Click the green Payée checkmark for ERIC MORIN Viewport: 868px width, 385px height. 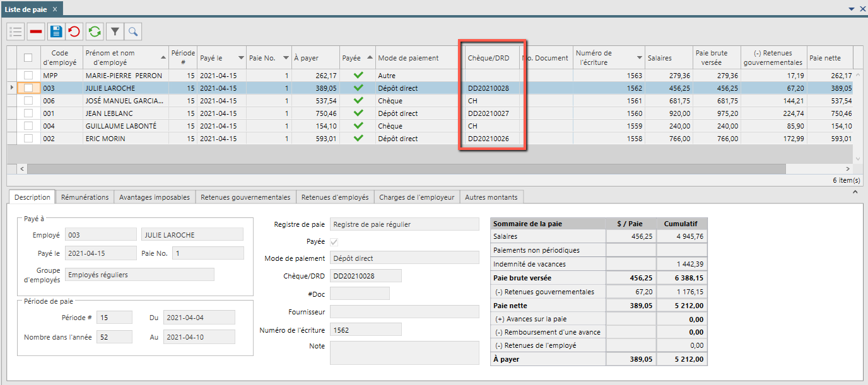358,139
